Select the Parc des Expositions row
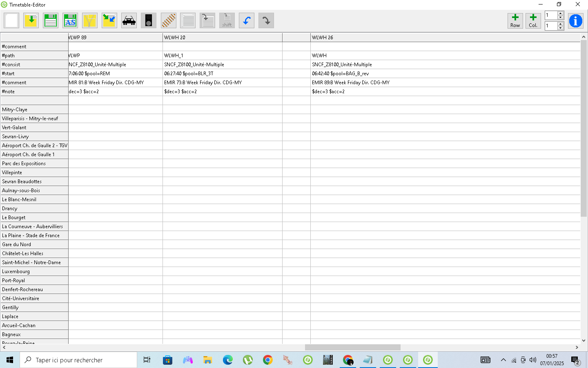588x368 pixels. [34, 163]
